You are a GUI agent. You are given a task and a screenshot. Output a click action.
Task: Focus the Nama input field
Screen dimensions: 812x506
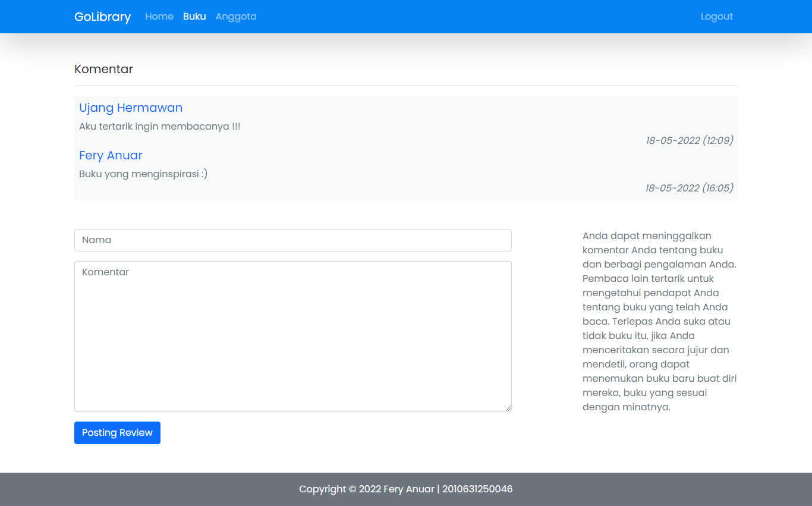(x=292, y=240)
